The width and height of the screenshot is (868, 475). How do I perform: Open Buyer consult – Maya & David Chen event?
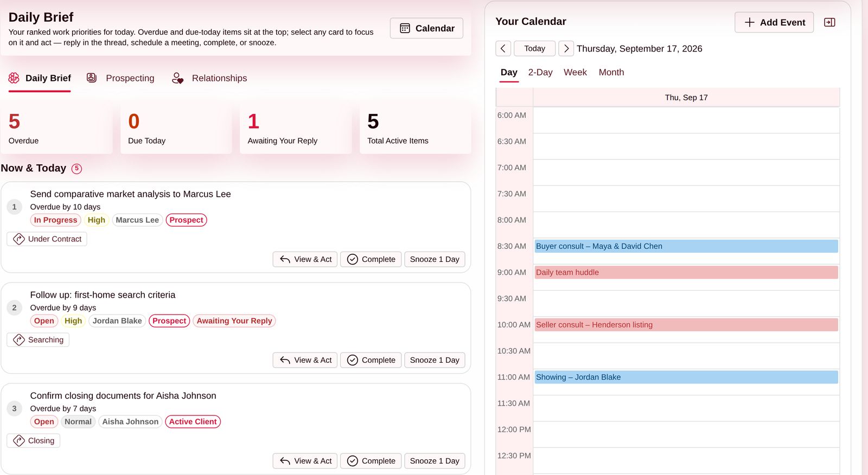point(686,246)
